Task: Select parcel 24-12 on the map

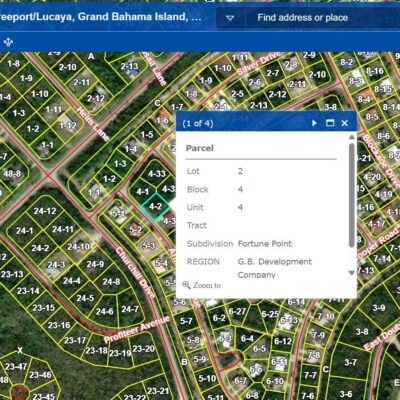Action: (x=45, y=211)
